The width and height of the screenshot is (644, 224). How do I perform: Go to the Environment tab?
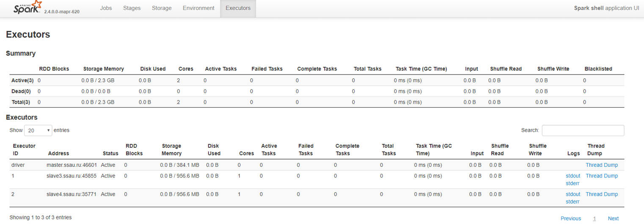(x=198, y=8)
